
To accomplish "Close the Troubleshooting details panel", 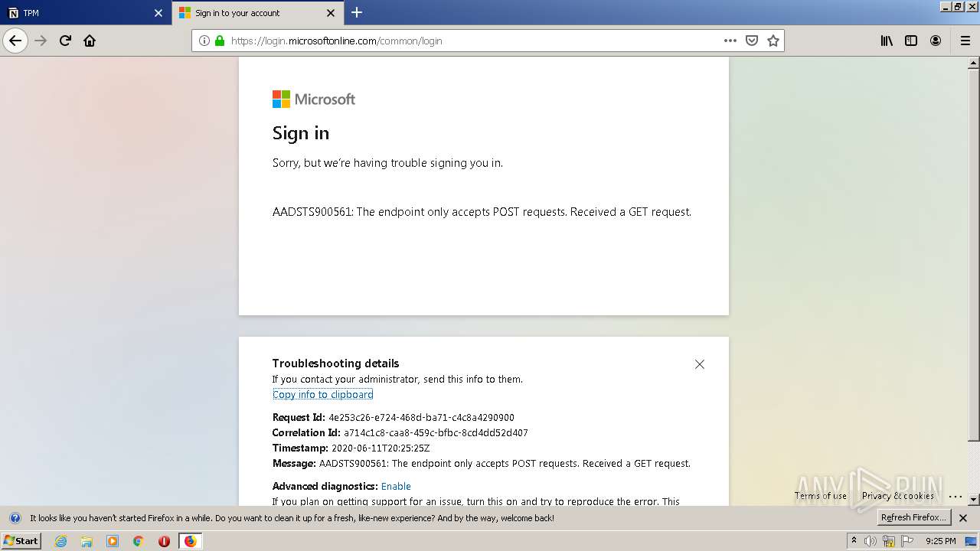I will pyautogui.click(x=700, y=364).
